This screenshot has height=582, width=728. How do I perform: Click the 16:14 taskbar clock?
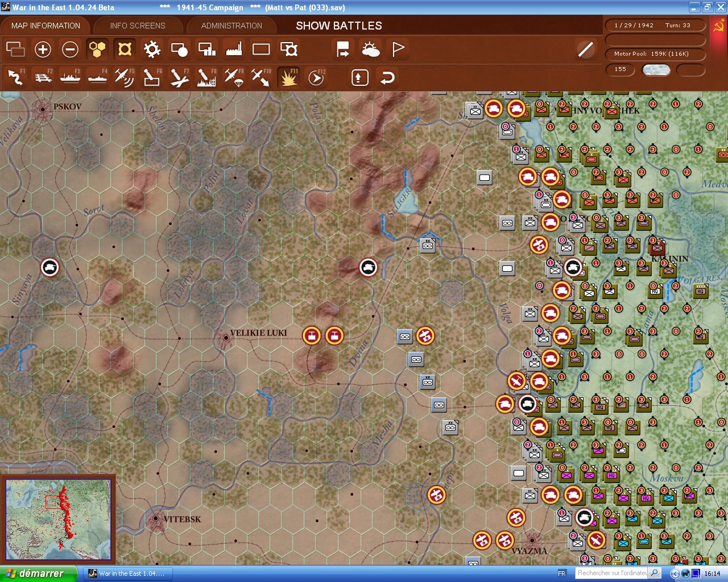pos(712,573)
